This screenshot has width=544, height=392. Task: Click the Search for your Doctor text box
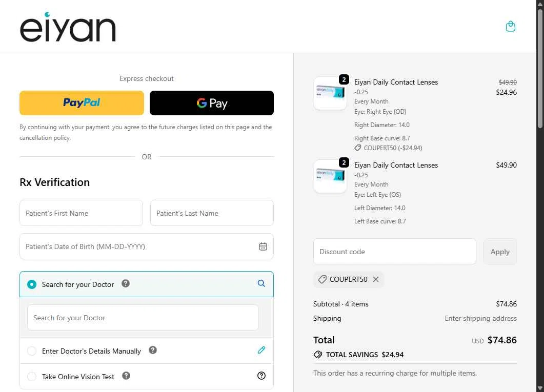tap(143, 318)
